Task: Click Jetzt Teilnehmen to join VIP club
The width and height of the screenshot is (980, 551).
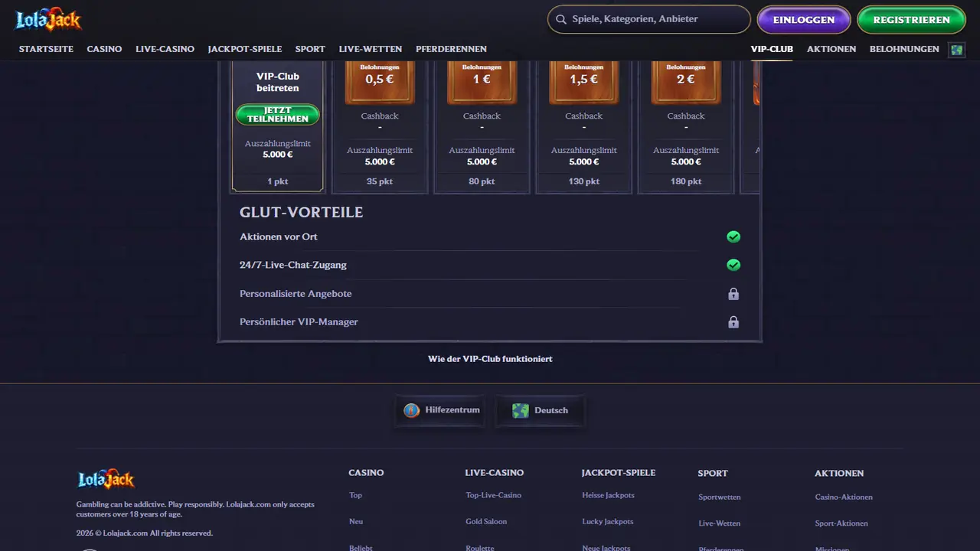Action: click(x=278, y=115)
